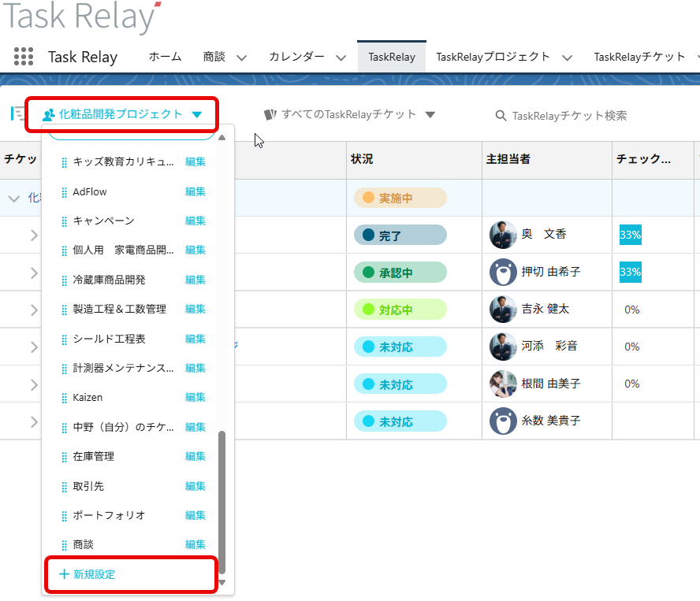This screenshot has width=700, height=601.
Task: Switch to the カレンダー tab
Action: pyautogui.click(x=296, y=57)
